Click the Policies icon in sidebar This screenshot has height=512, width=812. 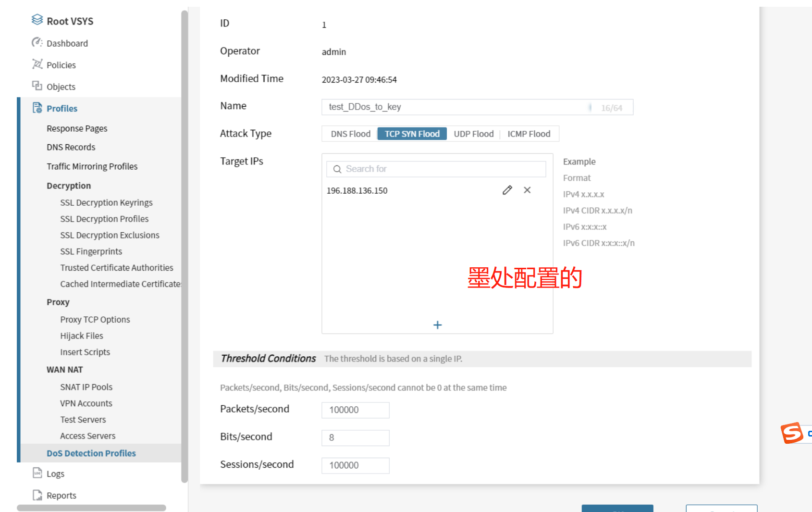37,64
